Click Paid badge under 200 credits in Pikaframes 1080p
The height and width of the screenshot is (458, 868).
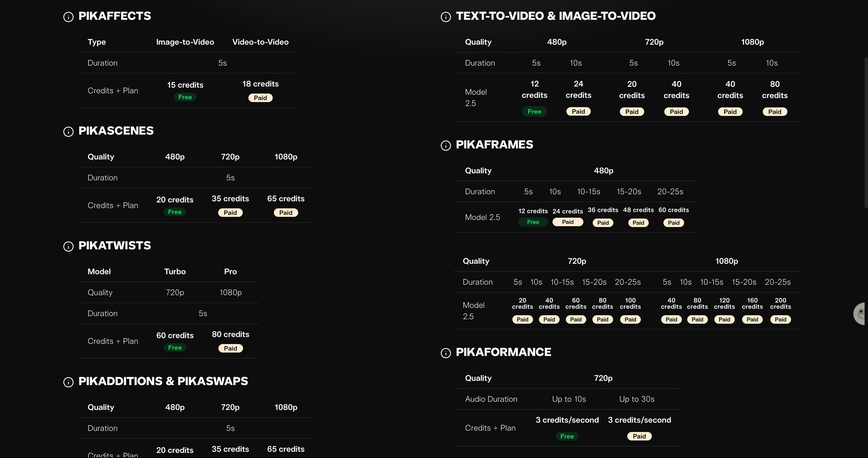point(780,319)
